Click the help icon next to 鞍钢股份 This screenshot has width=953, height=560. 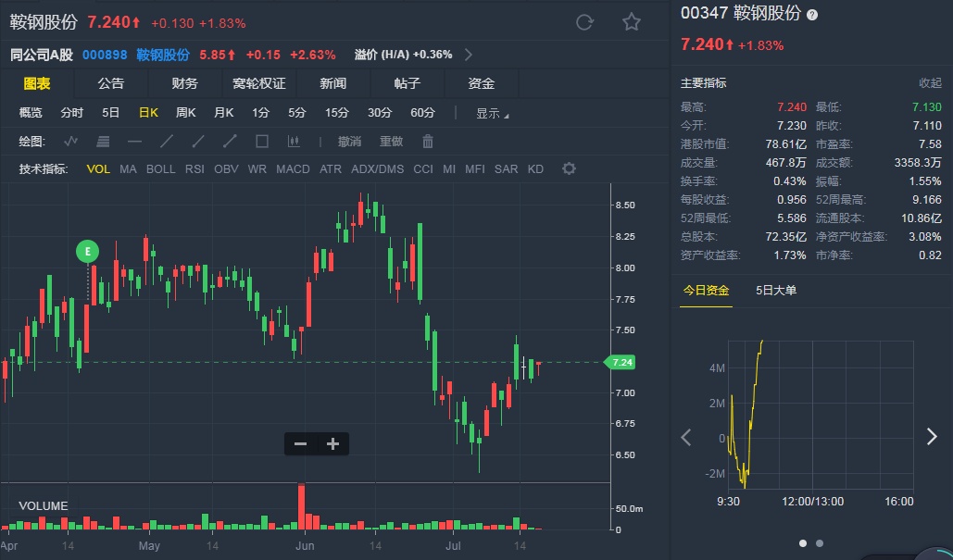pyautogui.click(x=812, y=15)
